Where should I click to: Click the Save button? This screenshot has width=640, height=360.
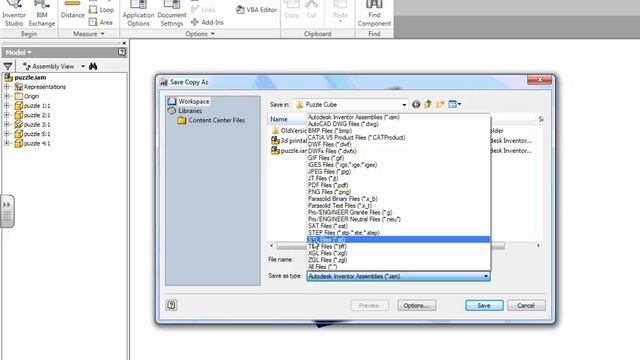click(x=484, y=305)
